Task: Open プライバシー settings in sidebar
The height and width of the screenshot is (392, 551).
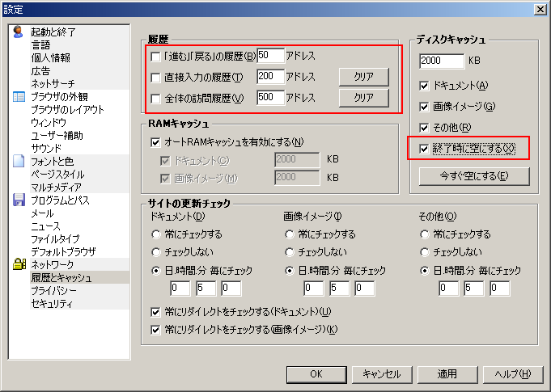Action: click(53, 290)
